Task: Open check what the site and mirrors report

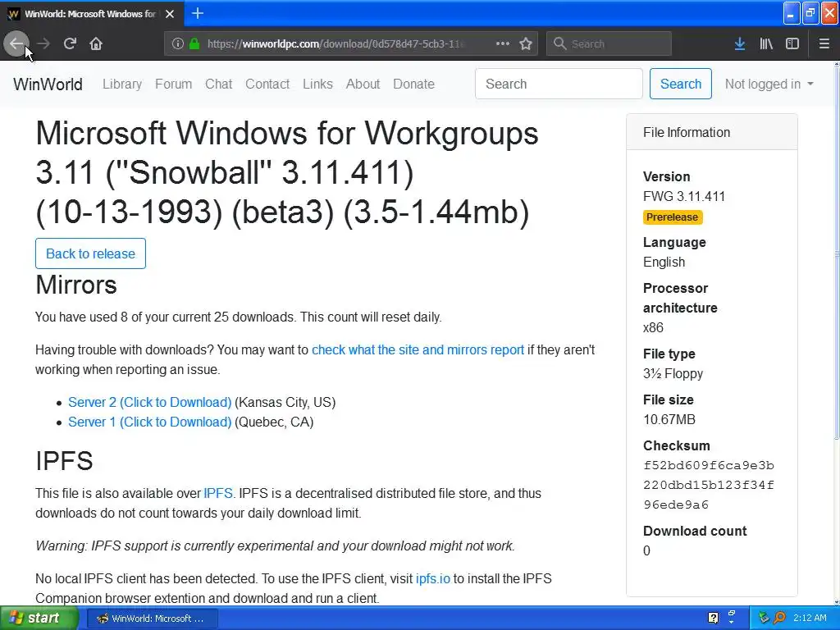Action: click(418, 349)
